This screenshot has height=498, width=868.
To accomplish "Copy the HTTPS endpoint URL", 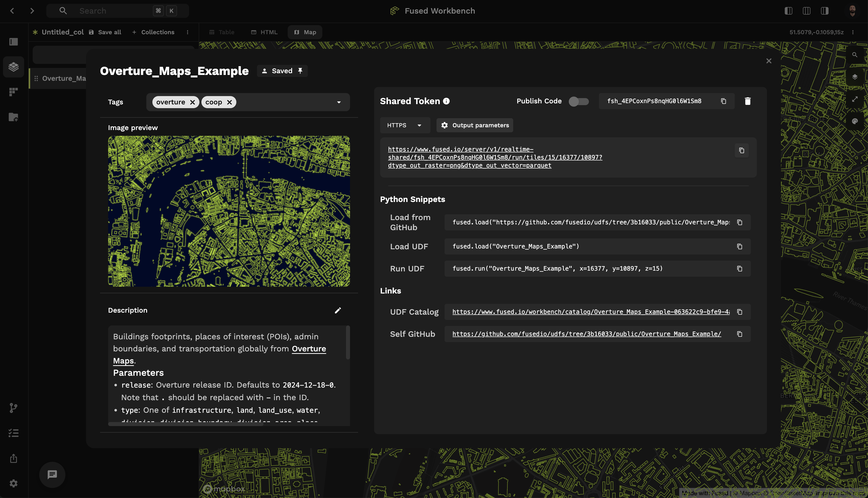I will coord(742,150).
